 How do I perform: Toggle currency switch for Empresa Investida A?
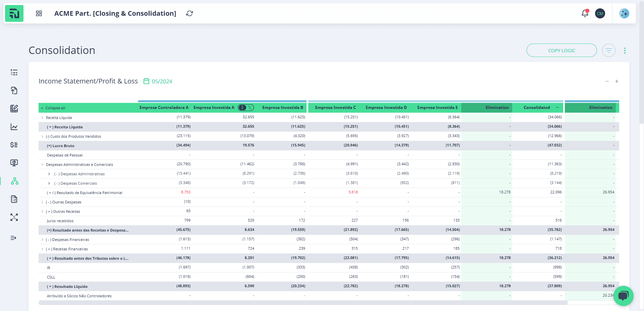coord(246,108)
